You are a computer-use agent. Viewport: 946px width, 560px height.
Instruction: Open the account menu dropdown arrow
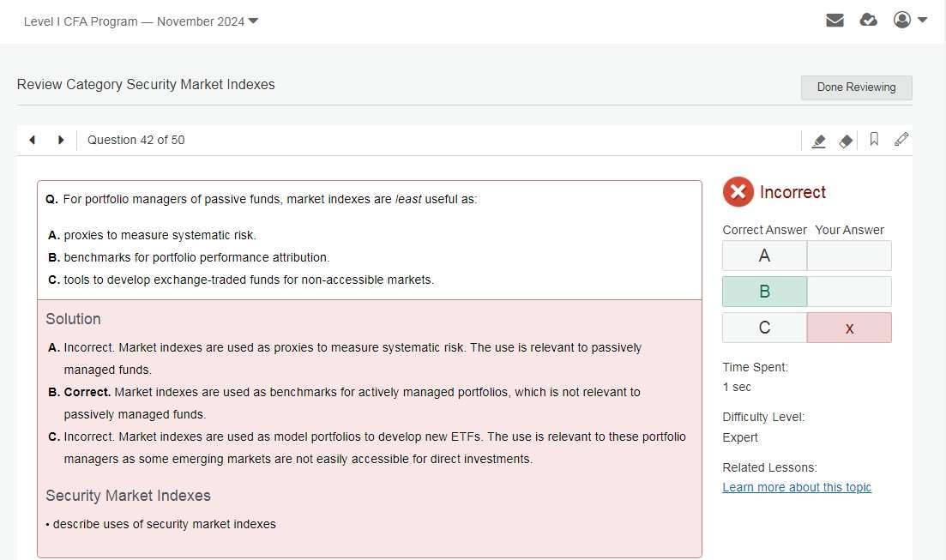pyautogui.click(x=923, y=20)
